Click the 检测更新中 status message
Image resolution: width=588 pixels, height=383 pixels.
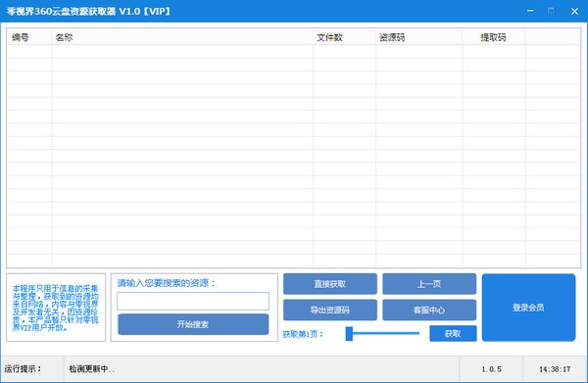click(92, 369)
